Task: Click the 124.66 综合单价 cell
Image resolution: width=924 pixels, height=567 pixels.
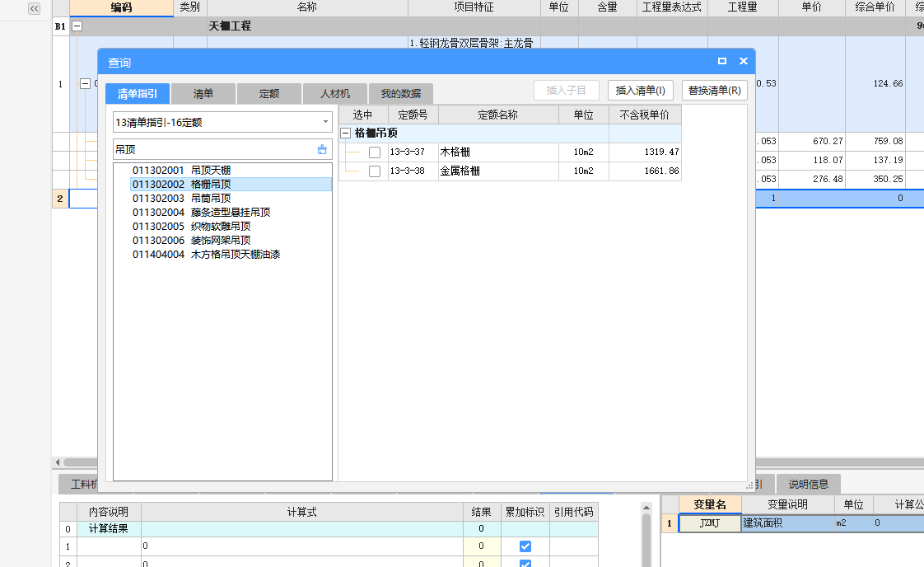Action: pyautogui.click(x=875, y=84)
